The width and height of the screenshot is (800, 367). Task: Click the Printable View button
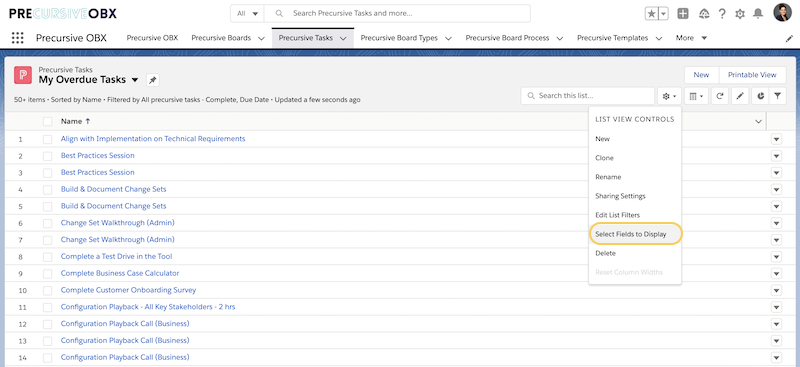[x=752, y=75]
